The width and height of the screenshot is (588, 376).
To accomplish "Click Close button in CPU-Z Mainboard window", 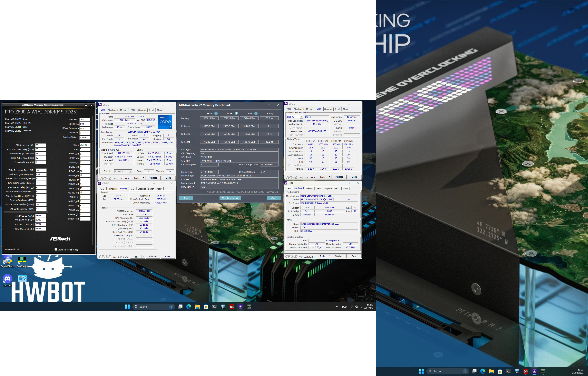I will click(x=354, y=256).
